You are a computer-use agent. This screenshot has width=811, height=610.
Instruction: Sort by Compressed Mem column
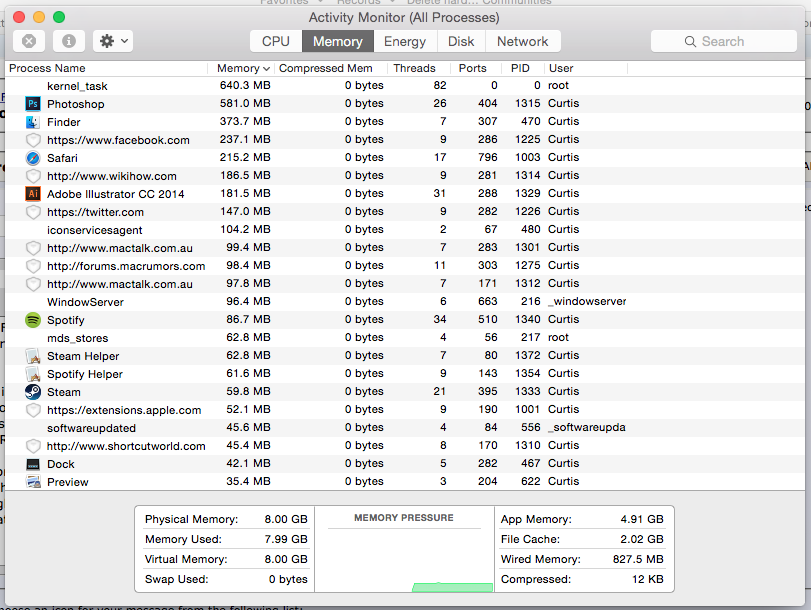coord(331,68)
